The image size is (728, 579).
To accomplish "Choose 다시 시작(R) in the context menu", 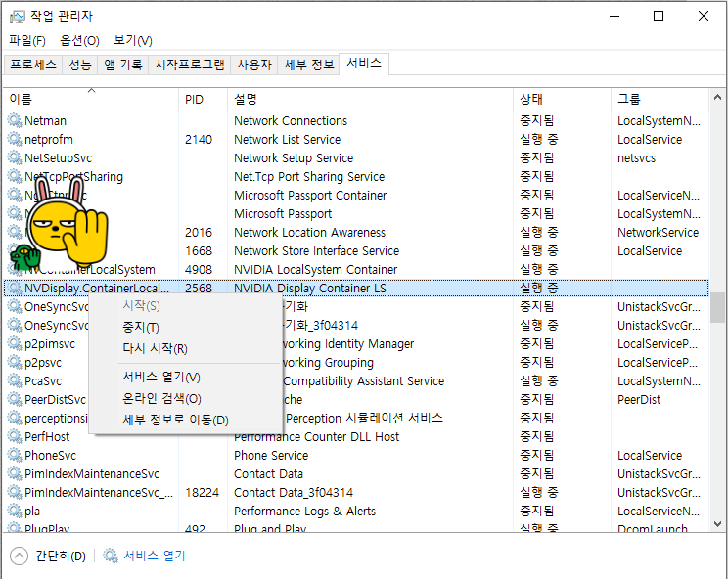I will (x=186, y=348).
